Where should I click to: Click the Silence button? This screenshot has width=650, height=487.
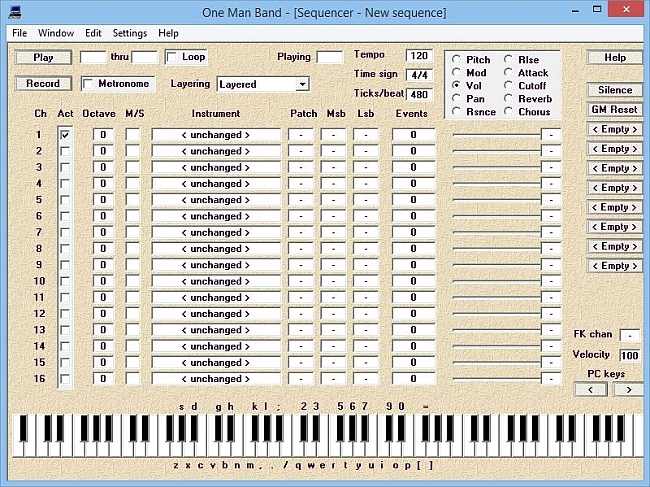point(615,90)
